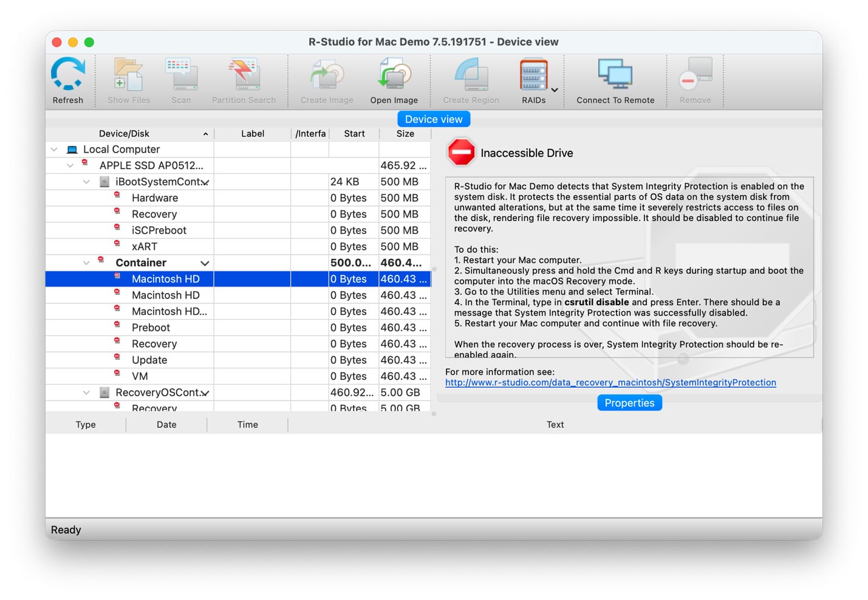Sort by the Device/Disk column header
This screenshot has height=600, width=868.
[x=129, y=134]
